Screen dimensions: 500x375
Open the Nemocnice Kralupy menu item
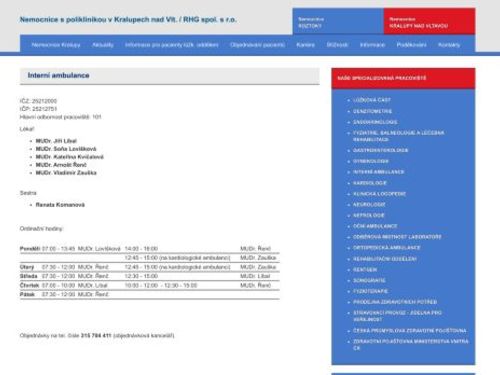point(56,45)
